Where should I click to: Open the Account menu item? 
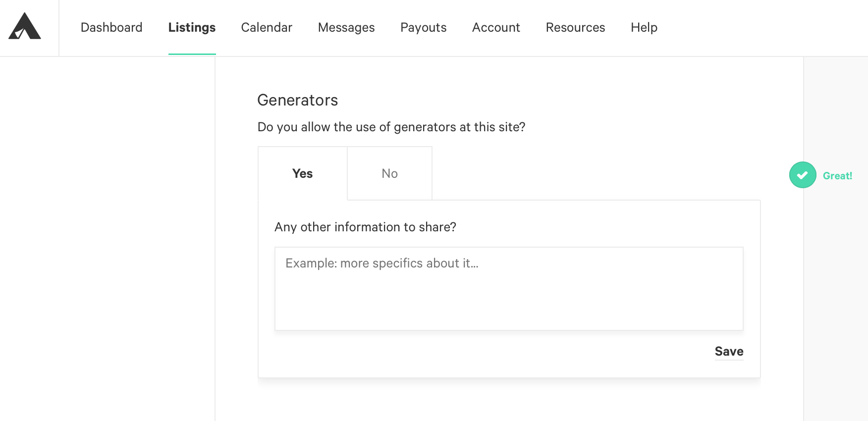point(496,27)
